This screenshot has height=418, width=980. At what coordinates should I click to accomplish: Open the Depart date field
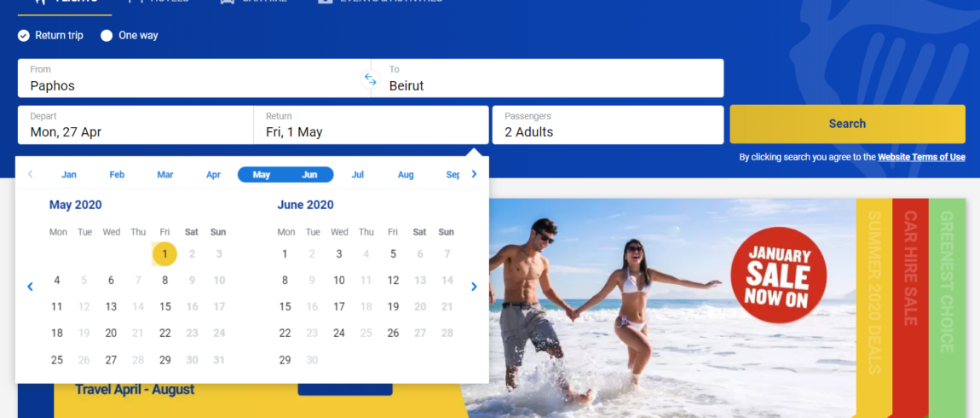pyautogui.click(x=135, y=125)
